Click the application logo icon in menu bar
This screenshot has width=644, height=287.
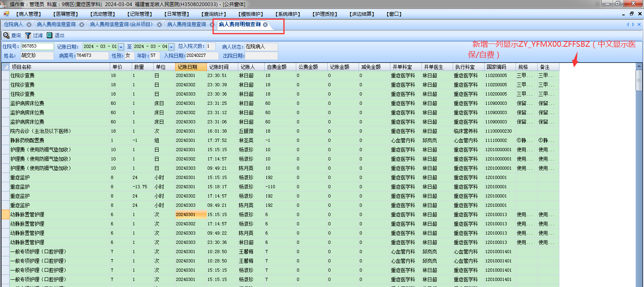click(6, 14)
